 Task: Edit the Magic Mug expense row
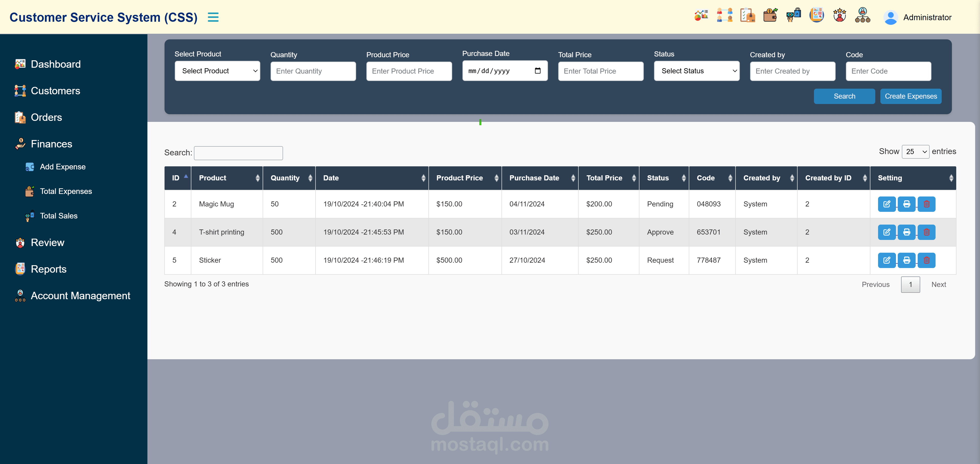pos(886,204)
